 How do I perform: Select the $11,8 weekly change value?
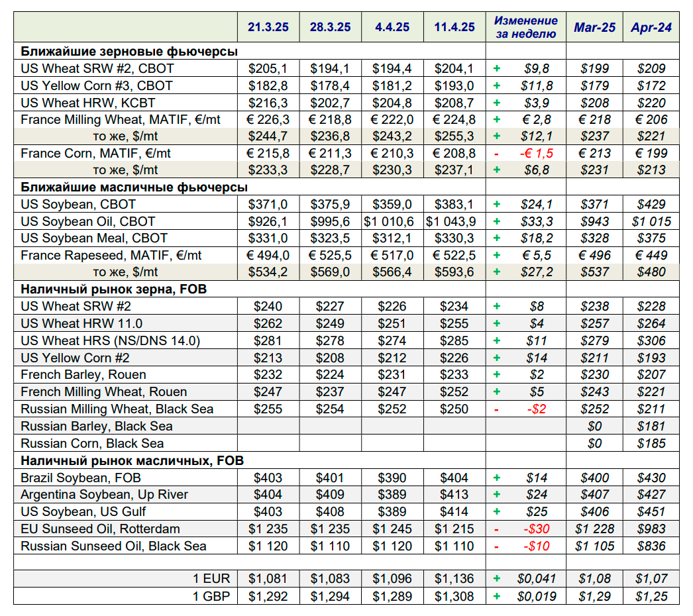537,85
